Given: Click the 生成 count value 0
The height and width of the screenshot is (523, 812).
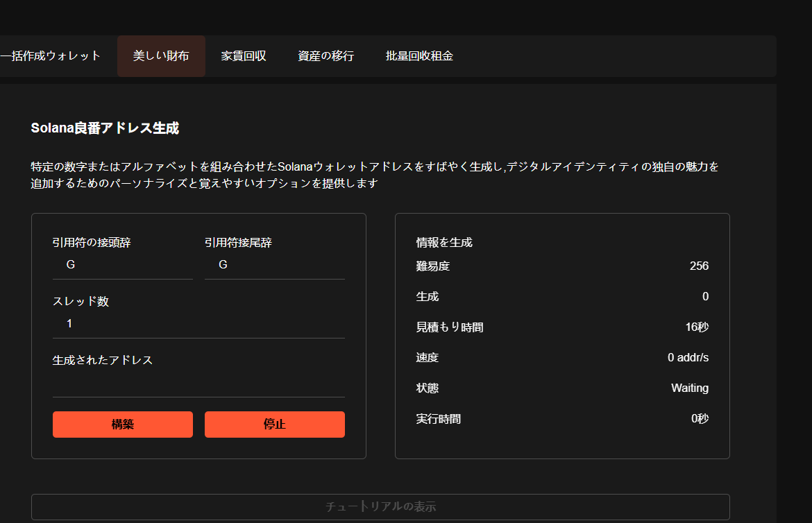Looking at the screenshot, I should tap(705, 297).
